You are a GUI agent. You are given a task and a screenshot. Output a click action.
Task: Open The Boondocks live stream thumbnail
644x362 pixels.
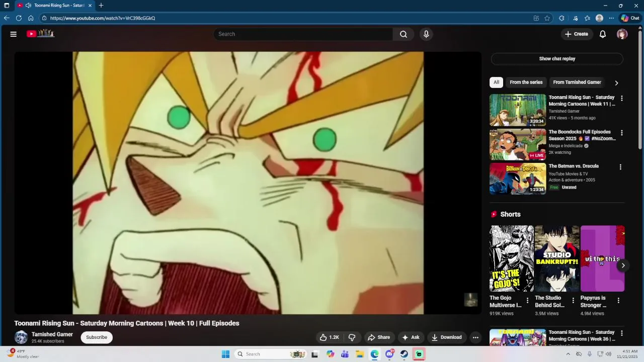(518, 144)
